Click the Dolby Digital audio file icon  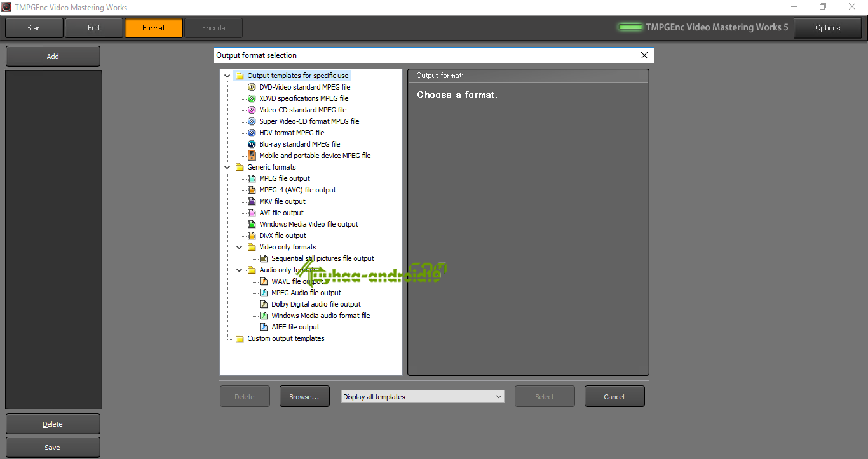264,304
